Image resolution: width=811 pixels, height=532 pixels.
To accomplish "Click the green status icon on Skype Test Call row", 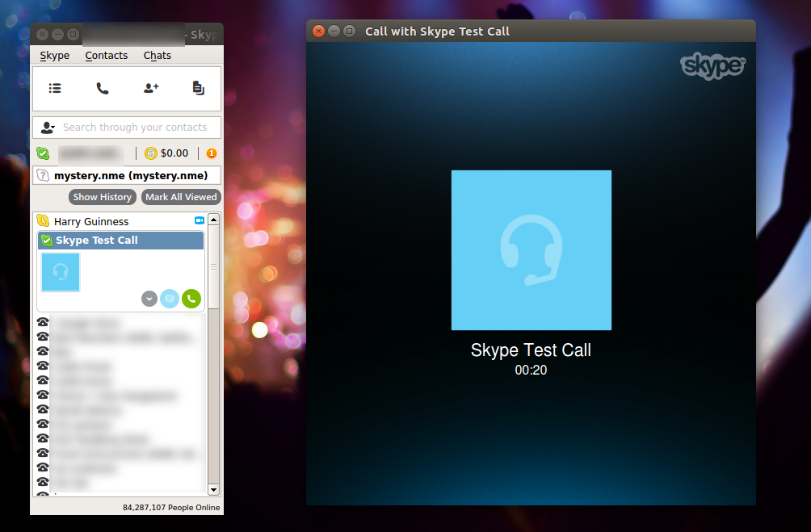I will coord(47,241).
